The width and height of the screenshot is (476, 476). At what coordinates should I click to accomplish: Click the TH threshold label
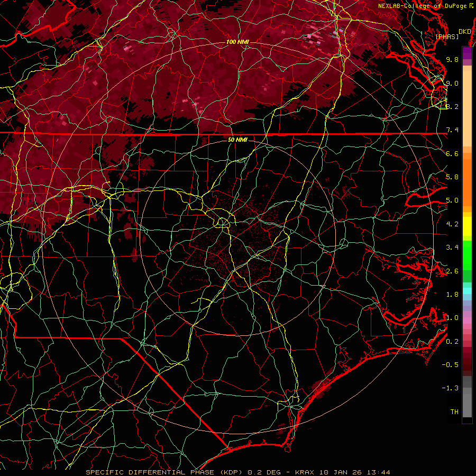[454, 412]
